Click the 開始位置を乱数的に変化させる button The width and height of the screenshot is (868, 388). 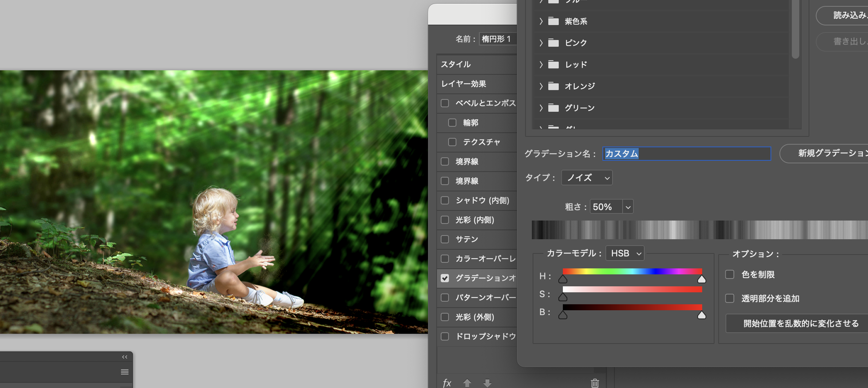point(801,323)
